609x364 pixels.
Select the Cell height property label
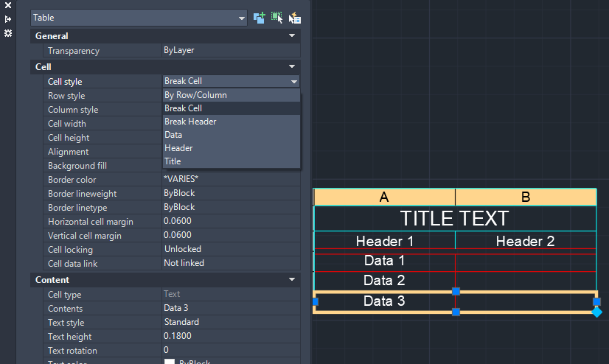pos(69,138)
